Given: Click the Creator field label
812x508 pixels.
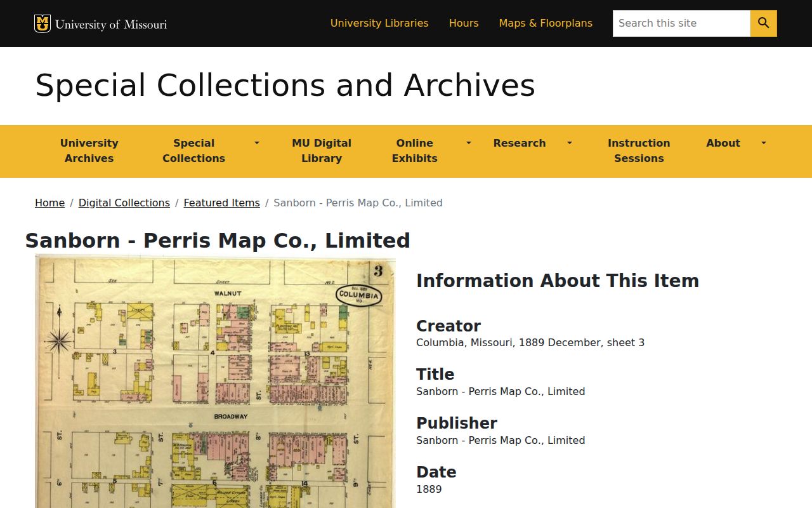Looking at the screenshot, I should pos(449,326).
